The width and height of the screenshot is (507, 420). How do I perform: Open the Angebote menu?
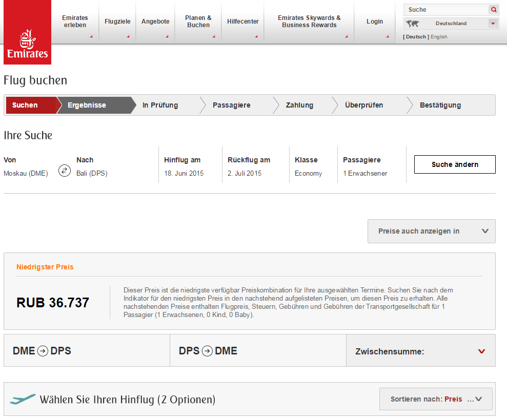click(155, 22)
